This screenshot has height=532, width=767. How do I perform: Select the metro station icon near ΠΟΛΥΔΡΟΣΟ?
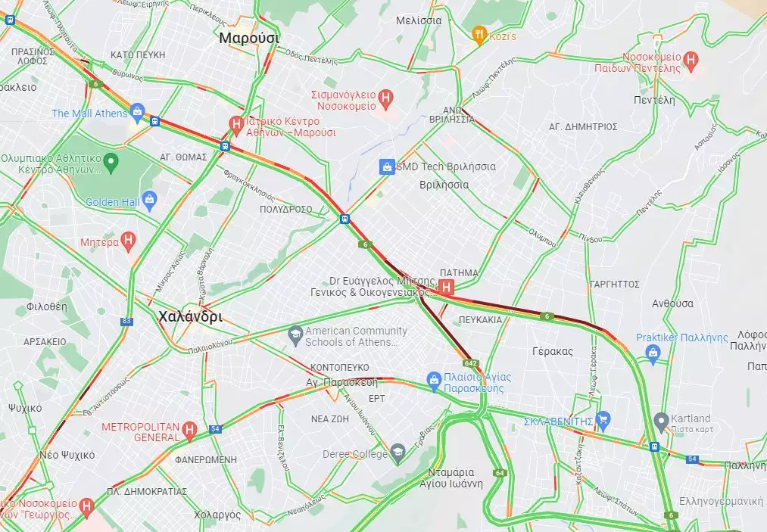pos(345,219)
